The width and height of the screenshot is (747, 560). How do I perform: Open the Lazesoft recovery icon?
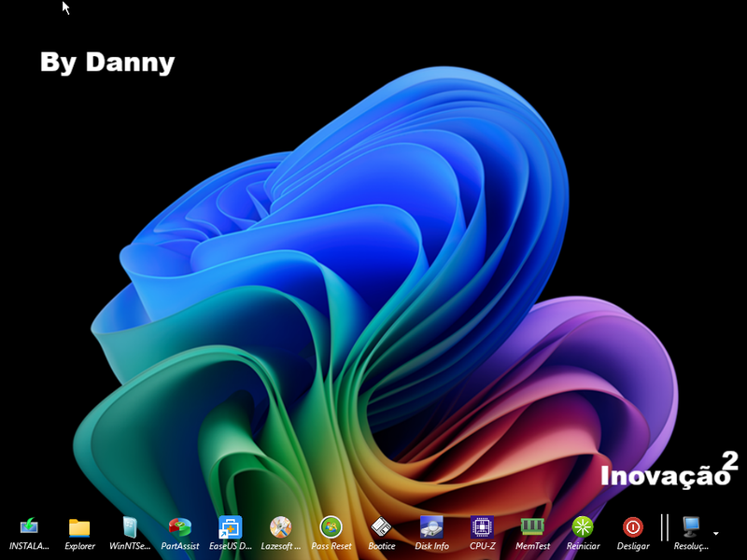pos(281,527)
